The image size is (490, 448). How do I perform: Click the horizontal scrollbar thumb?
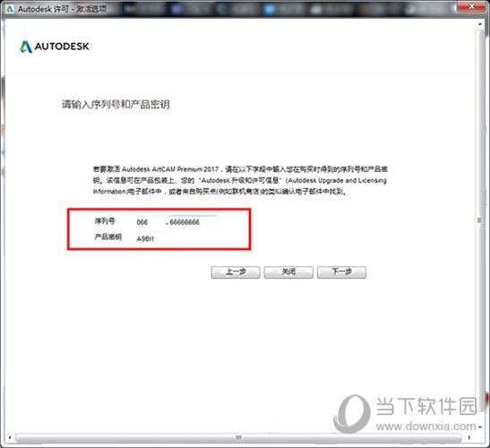pos(239,437)
